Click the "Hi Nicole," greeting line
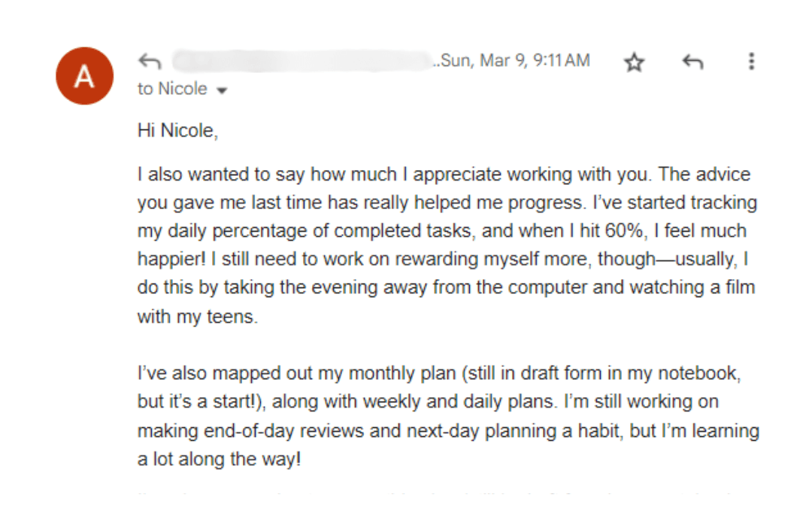The width and height of the screenshot is (812, 519). (177, 131)
